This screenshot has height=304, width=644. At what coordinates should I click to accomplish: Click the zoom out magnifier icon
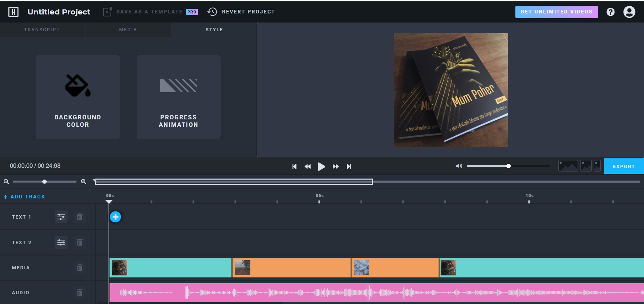pos(6,182)
